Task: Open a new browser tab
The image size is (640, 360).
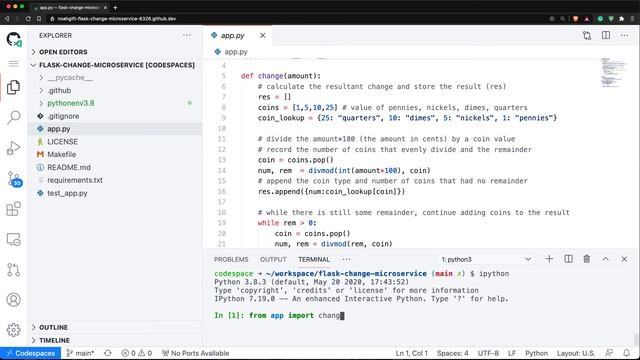Action: 116,7
